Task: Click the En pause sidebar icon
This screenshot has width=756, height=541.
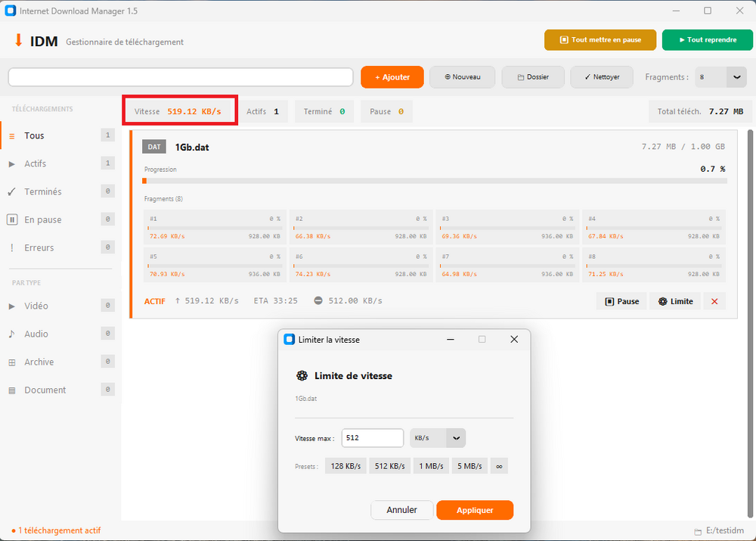Action: coord(12,219)
